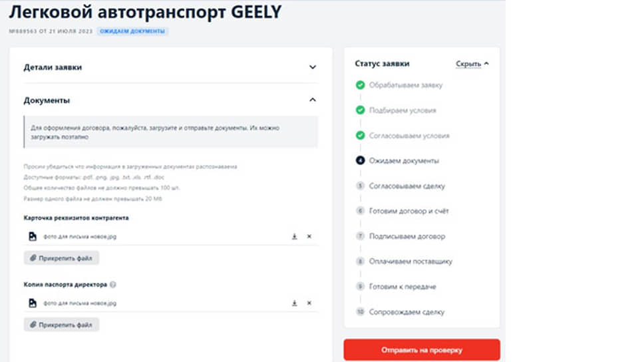Click green checkmark for Обрабатываем заявку

360,85
